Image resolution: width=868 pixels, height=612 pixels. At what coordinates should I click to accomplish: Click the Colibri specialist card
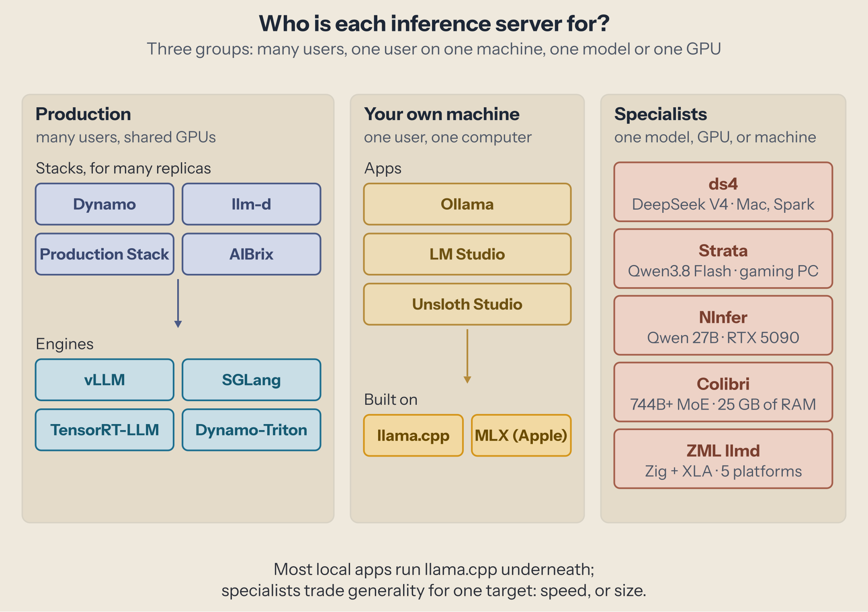723,392
